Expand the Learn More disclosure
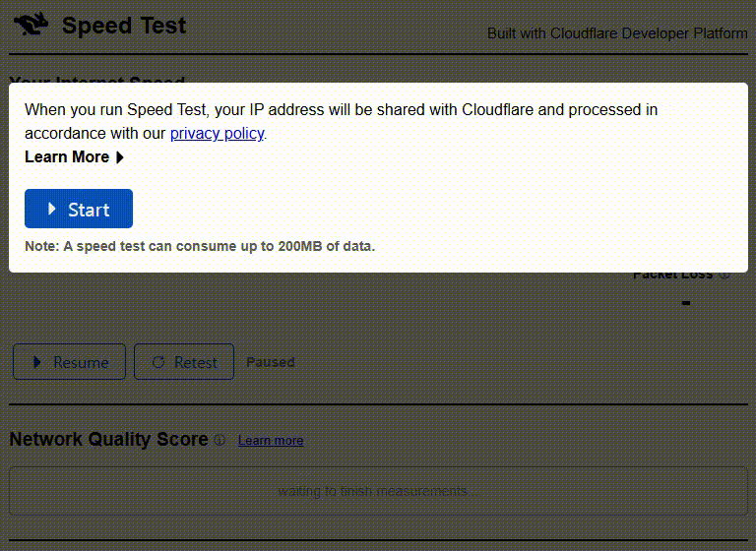Image resolution: width=756 pixels, height=551 pixels. 74,157
